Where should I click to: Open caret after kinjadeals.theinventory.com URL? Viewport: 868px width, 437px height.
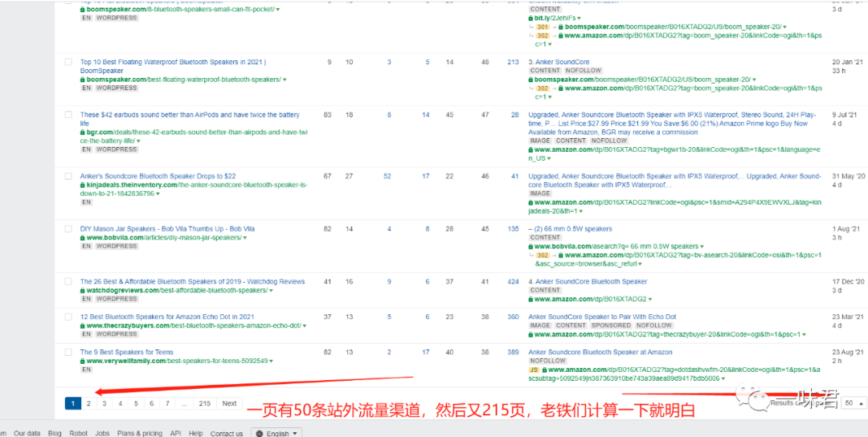pos(158,194)
